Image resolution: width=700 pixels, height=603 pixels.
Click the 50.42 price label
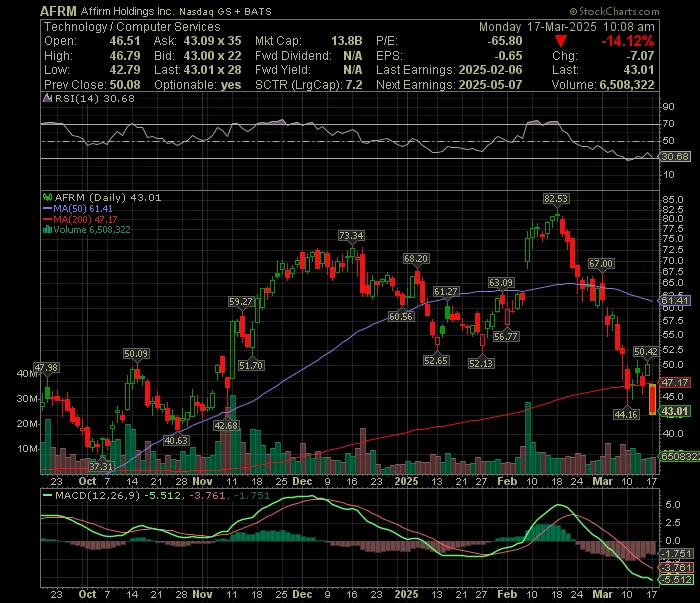[x=646, y=352]
